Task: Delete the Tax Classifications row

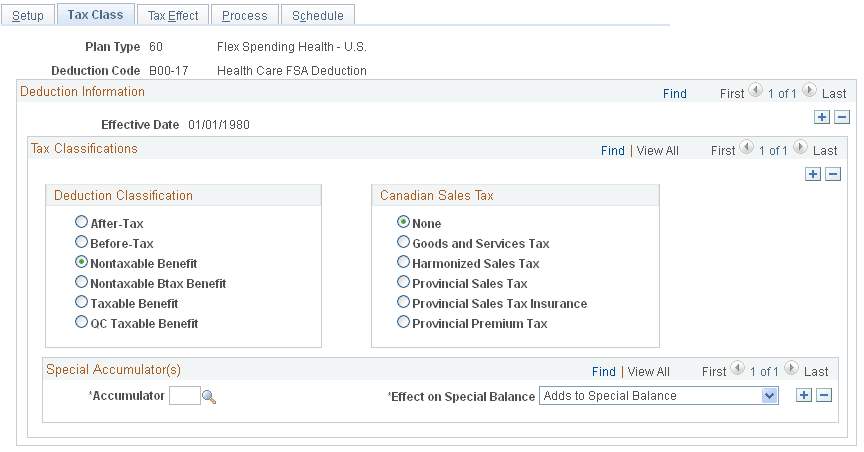Action: pyautogui.click(x=833, y=174)
